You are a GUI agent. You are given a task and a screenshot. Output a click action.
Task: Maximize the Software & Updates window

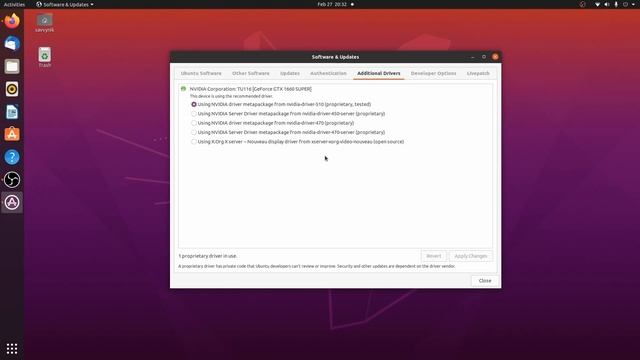pyautogui.click(x=484, y=57)
